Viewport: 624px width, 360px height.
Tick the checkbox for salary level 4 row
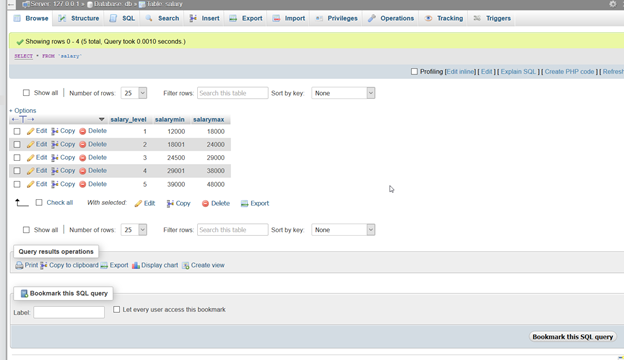tap(17, 171)
